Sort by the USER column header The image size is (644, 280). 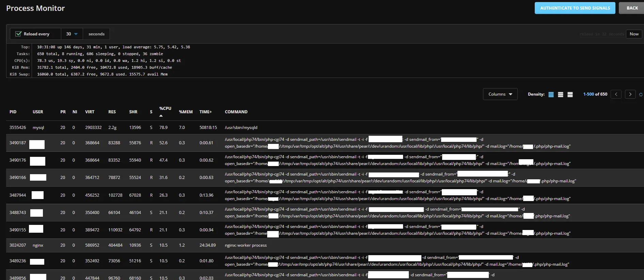[38, 112]
